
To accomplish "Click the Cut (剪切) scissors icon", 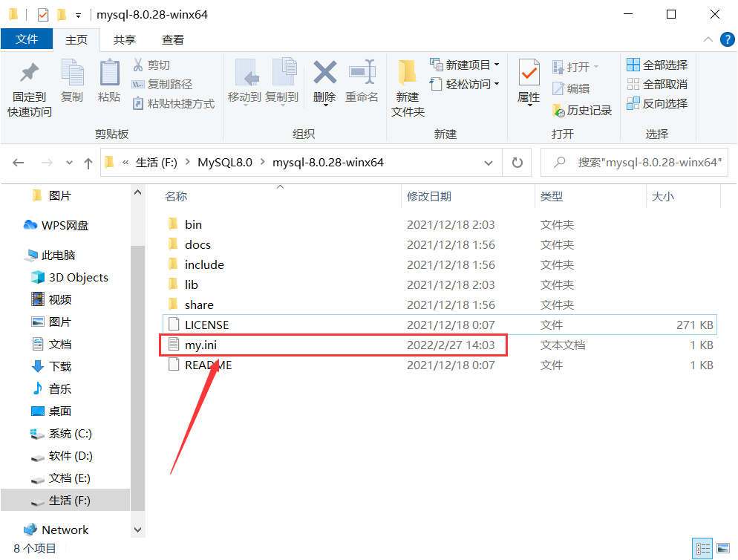I will [x=138, y=65].
